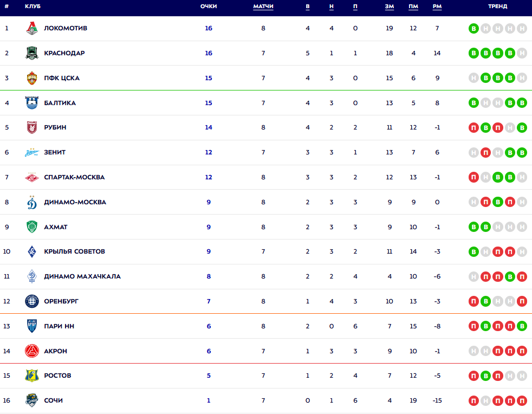
Task: Click the ТРЕНД column header
Action: [497, 7]
